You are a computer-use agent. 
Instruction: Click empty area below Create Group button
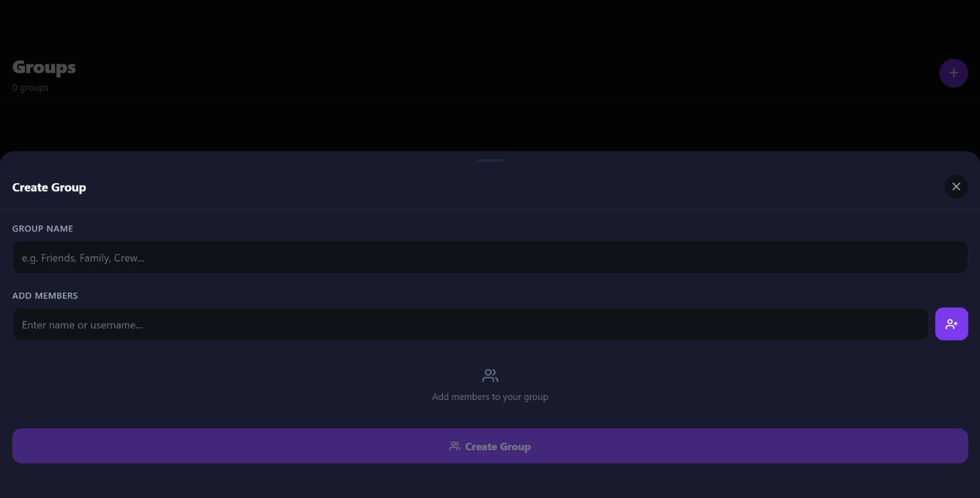(490, 481)
